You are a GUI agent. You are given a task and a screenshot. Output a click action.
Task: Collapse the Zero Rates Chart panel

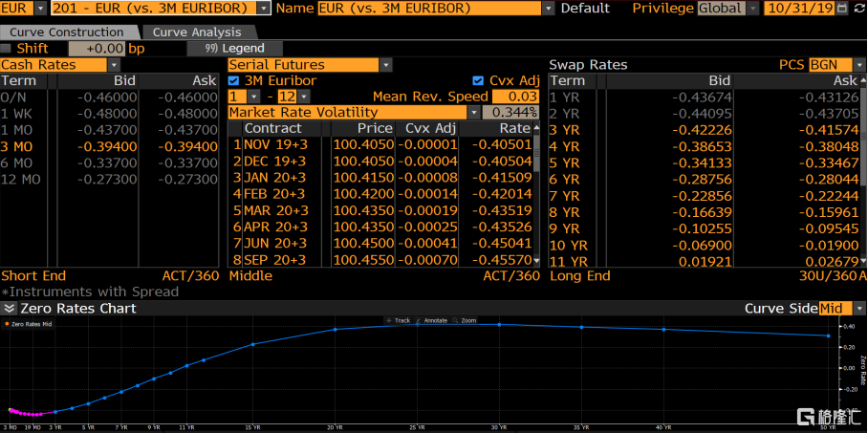[9, 309]
